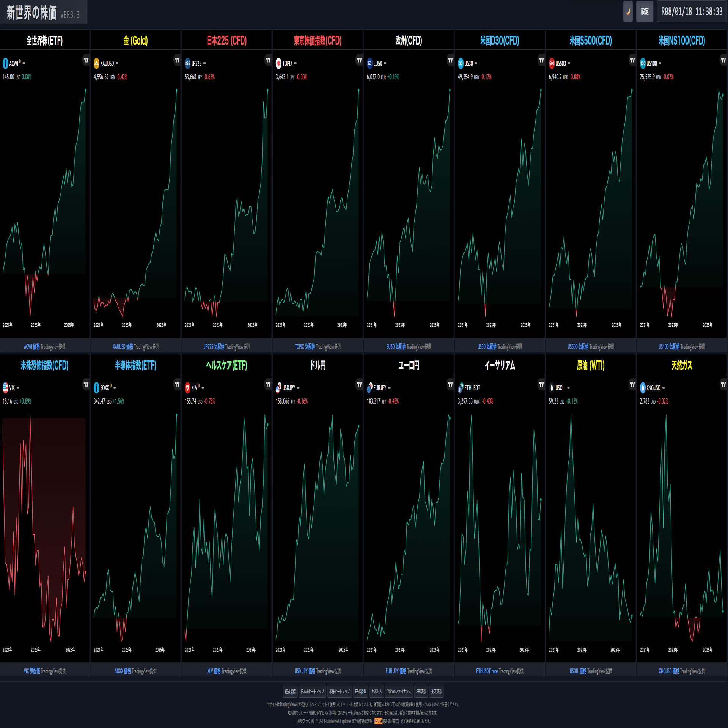
Task: Follow the 'EUR JPY 価格' TradingView link
Action: pos(396,671)
